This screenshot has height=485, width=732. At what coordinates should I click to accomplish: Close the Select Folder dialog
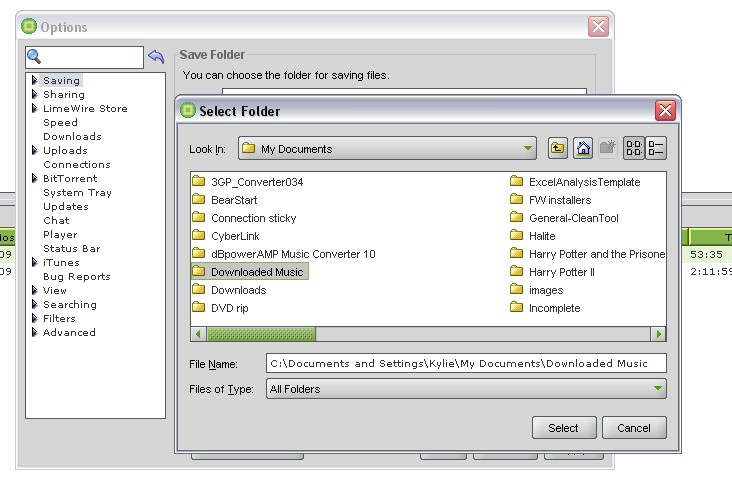click(x=665, y=111)
